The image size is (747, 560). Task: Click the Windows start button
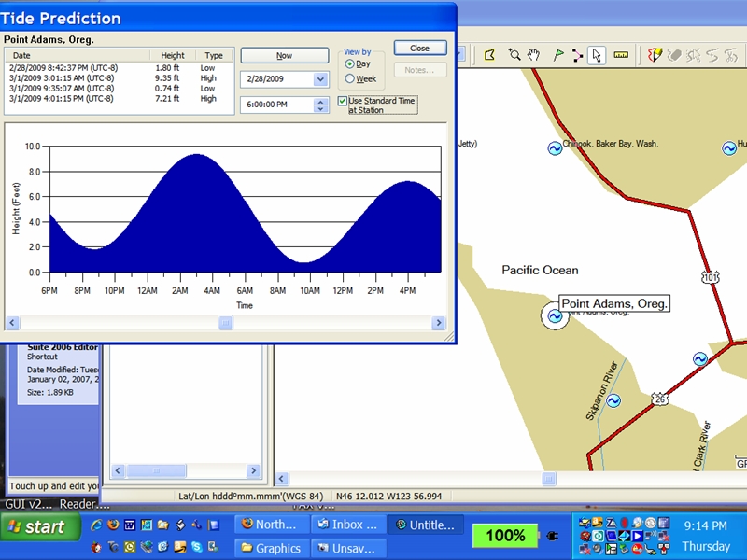37,527
